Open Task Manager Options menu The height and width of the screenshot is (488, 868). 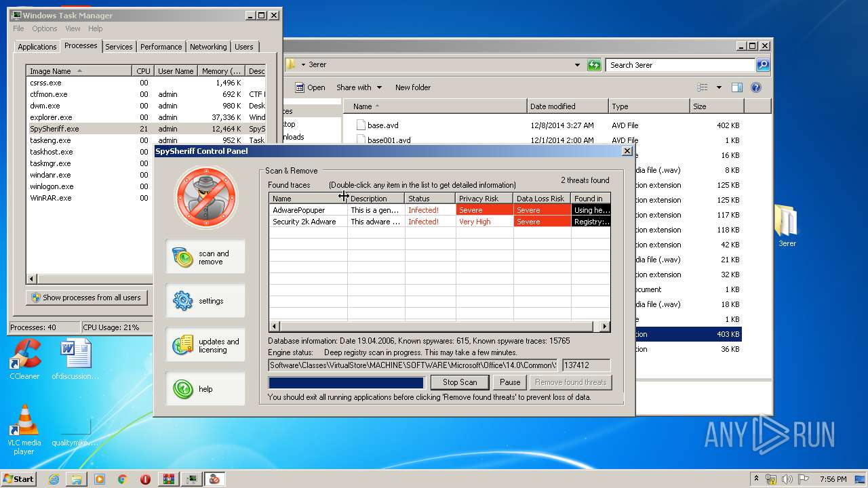click(x=45, y=28)
